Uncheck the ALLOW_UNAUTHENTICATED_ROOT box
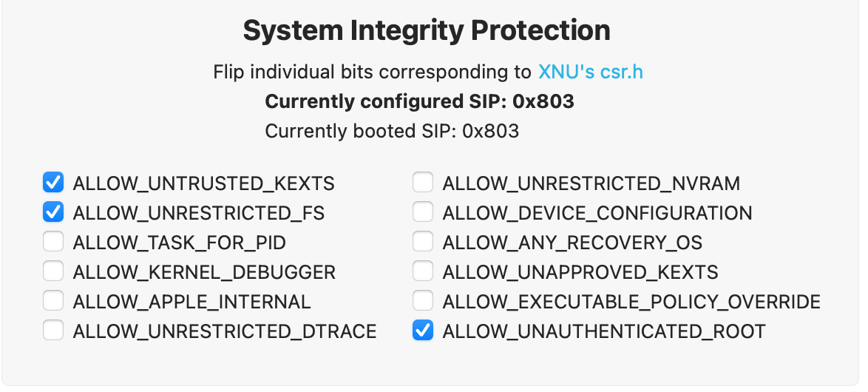 point(422,331)
